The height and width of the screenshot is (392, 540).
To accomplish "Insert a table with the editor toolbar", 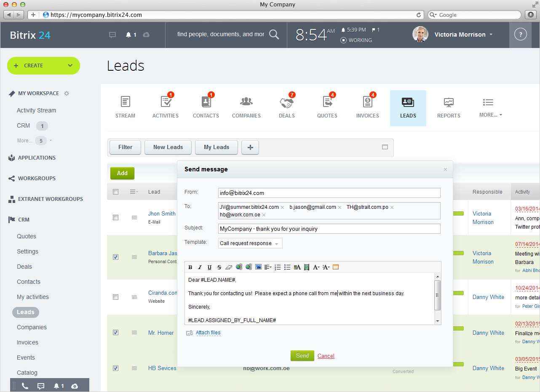I will click(336, 267).
